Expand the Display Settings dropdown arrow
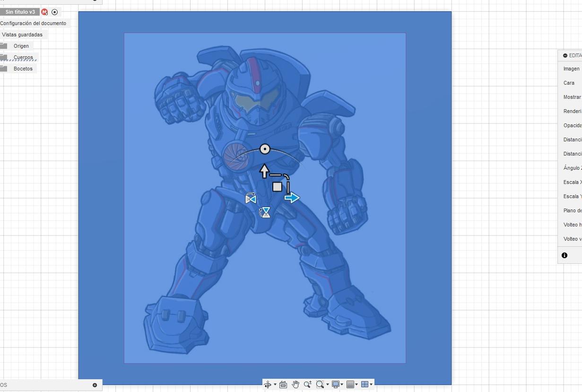The height and width of the screenshot is (392, 582). click(x=342, y=384)
